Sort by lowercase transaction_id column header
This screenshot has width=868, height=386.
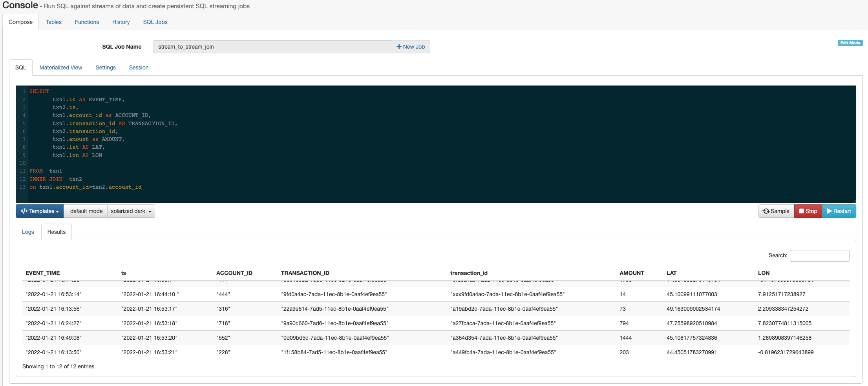pos(469,273)
